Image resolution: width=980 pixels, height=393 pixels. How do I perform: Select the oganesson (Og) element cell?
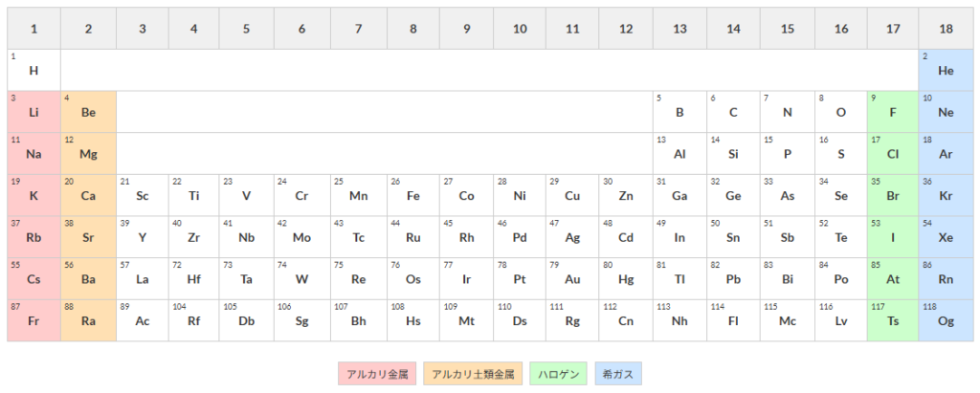point(946,320)
